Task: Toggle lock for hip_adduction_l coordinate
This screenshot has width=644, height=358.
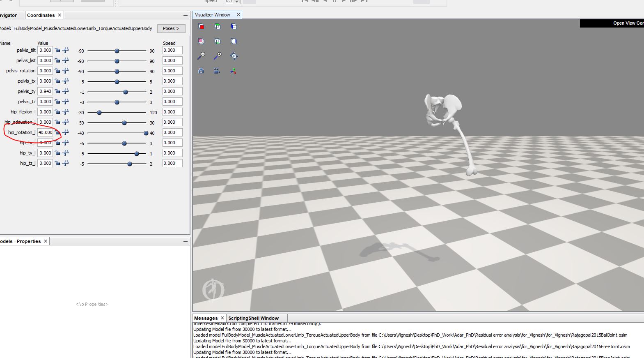Action: click(x=57, y=122)
